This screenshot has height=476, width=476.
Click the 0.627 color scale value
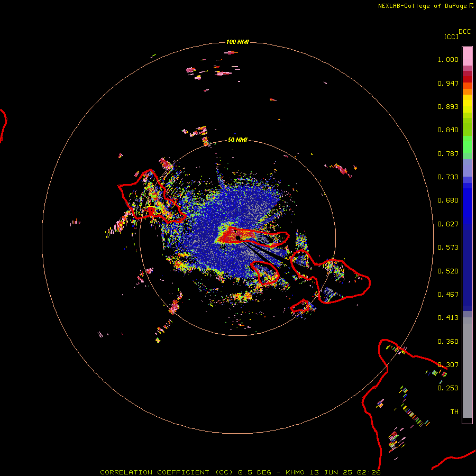click(448, 224)
